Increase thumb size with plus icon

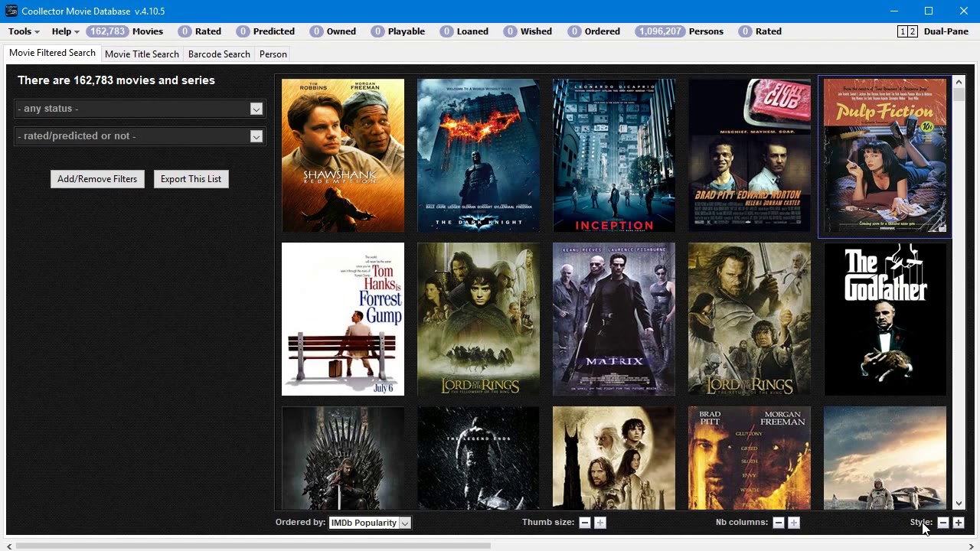click(600, 523)
